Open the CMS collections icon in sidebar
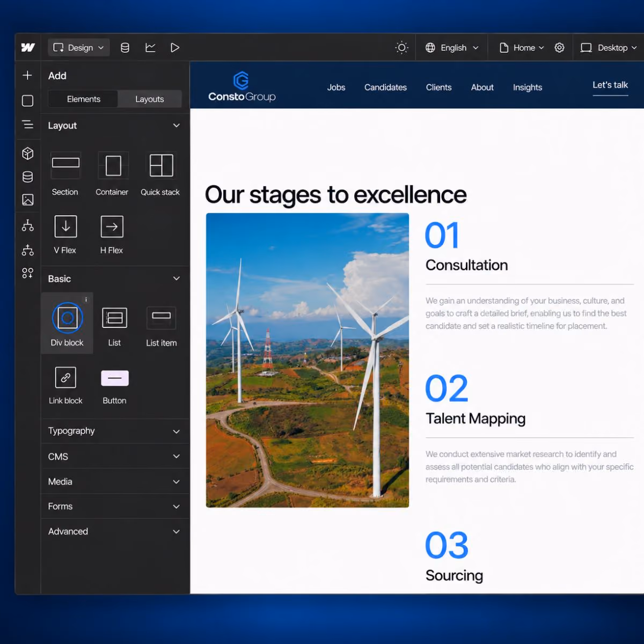This screenshot has height=644, width=644. coord(28,177)
